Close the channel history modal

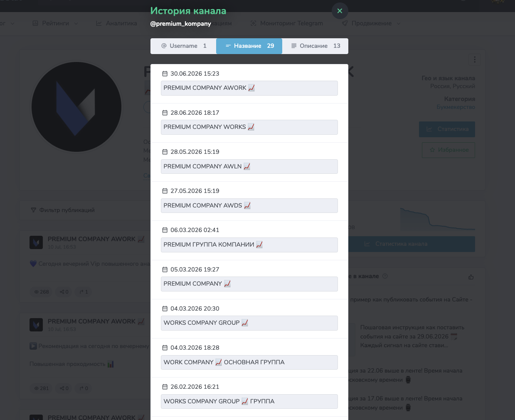point(340,11)
